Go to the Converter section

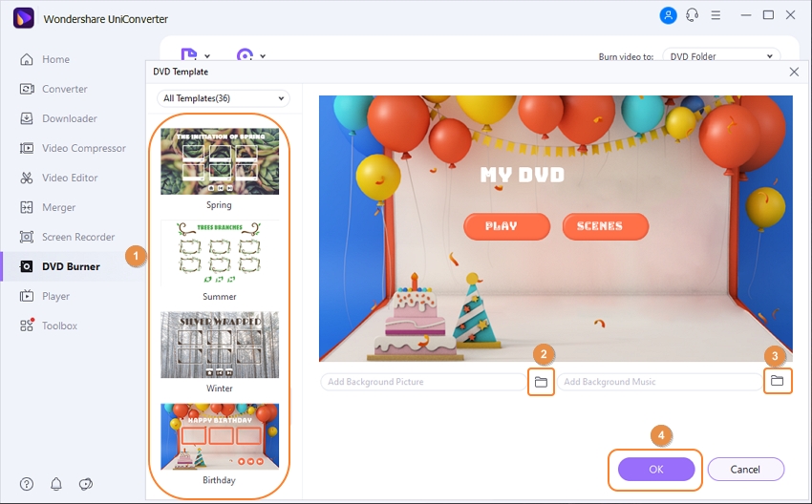64,89
